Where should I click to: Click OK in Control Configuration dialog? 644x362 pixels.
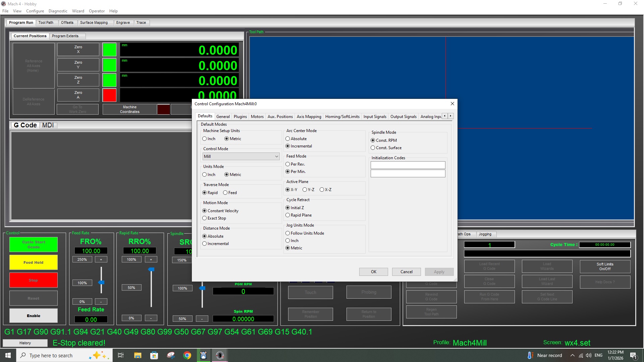(373, 272)
